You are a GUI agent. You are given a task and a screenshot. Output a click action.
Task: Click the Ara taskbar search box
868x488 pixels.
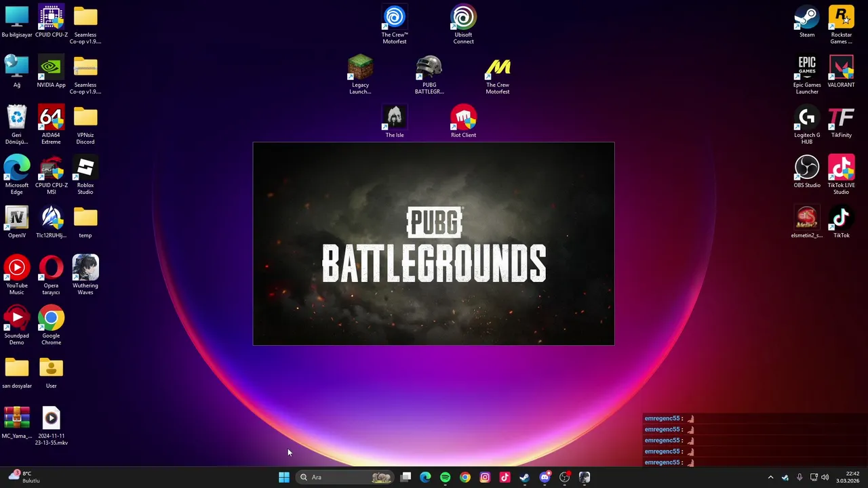click(x=346, y=477)
